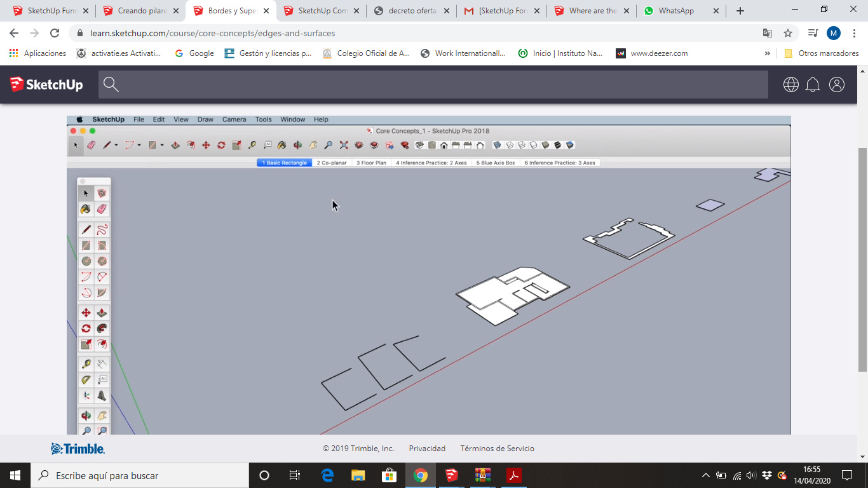Activate the Rotate tool
This screenshot has width=868, height=488.
[85, 328]
